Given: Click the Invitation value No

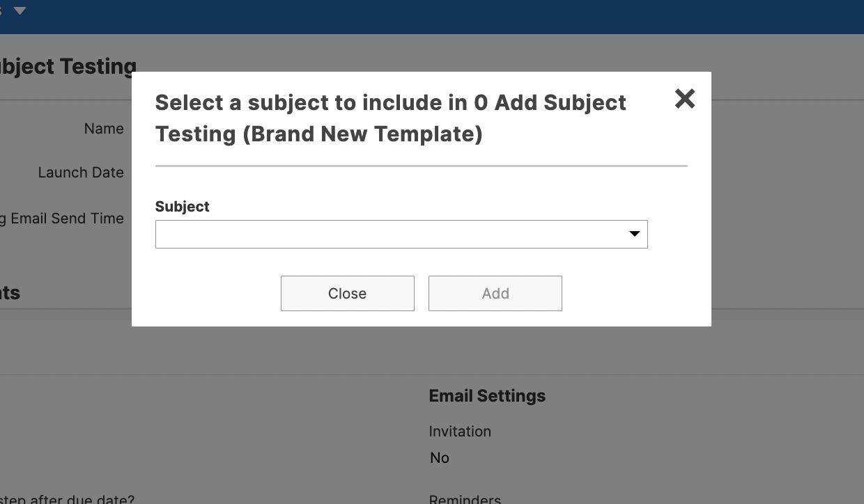Looking at the screenshot, I should tap(440, 458).
